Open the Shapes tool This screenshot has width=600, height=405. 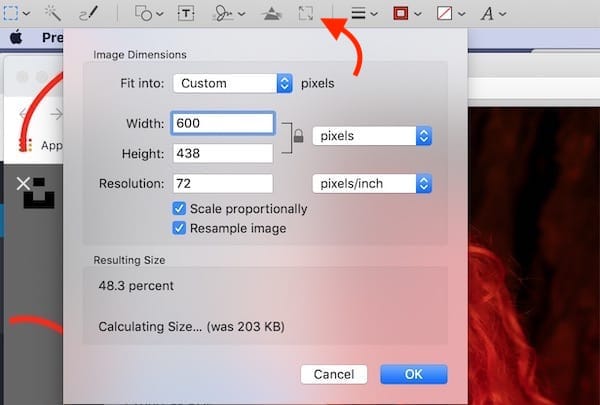coord(144,13)
